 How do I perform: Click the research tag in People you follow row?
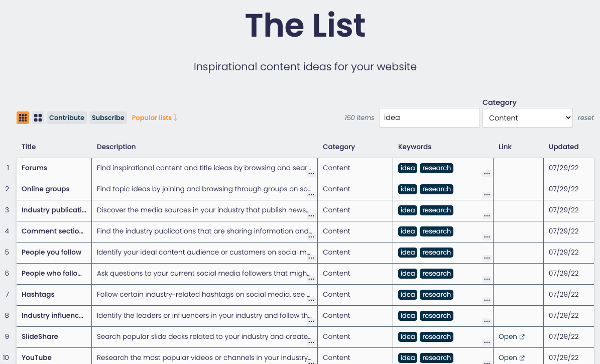[x=436, y=252]
